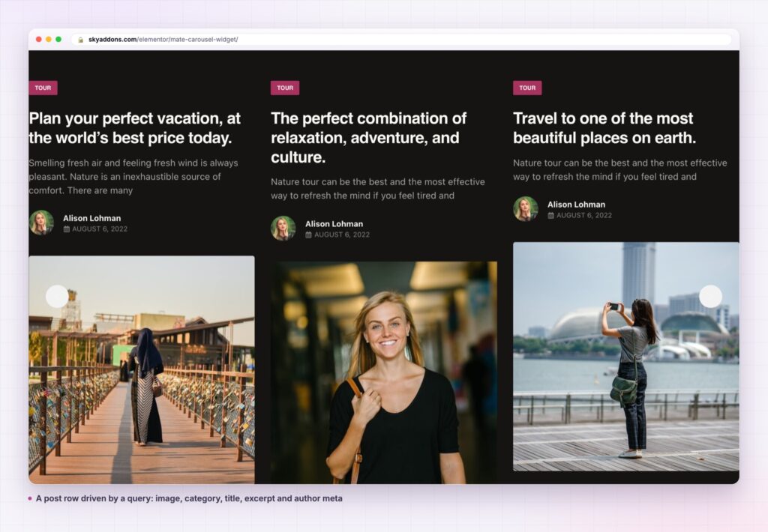The image size is (768, 532).
Task: Click the calendar icon in the "Plan your perfect vacation" post
Action: point(67,229)
